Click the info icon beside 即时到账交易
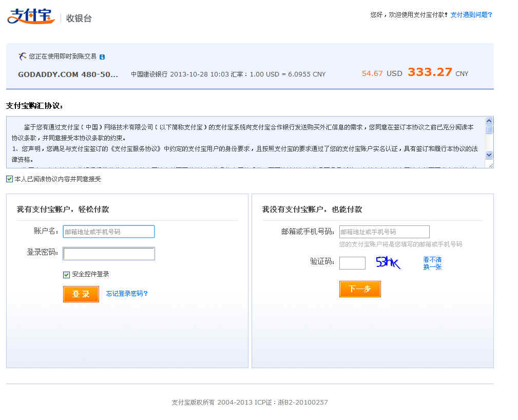This screenshot has height=420, width=518. tap(102, 57)
